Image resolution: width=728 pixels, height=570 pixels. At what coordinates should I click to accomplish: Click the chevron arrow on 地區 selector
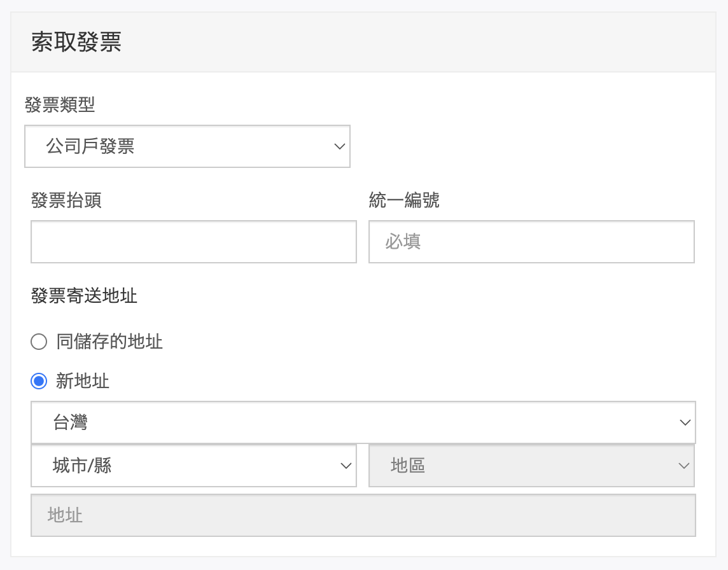tap(684, 466)
